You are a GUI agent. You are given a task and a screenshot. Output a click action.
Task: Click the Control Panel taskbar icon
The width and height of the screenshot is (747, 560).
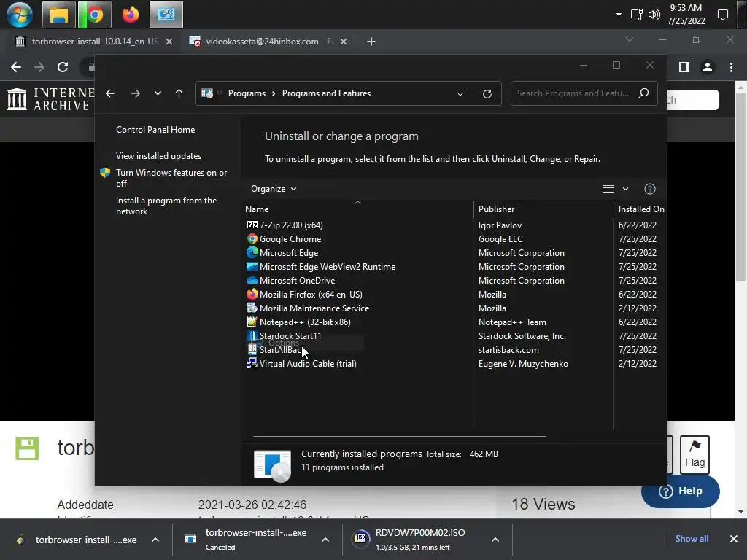coord(166,15)
